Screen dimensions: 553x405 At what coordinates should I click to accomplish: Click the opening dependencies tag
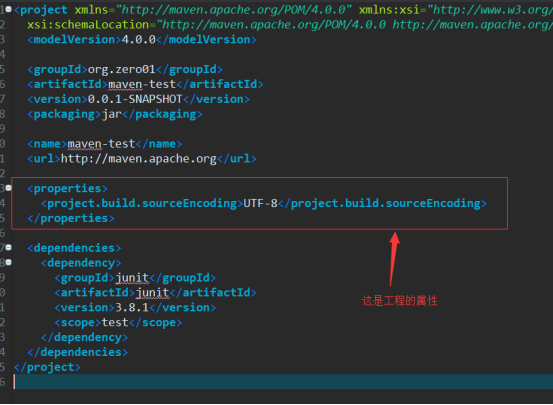[74, 248]
